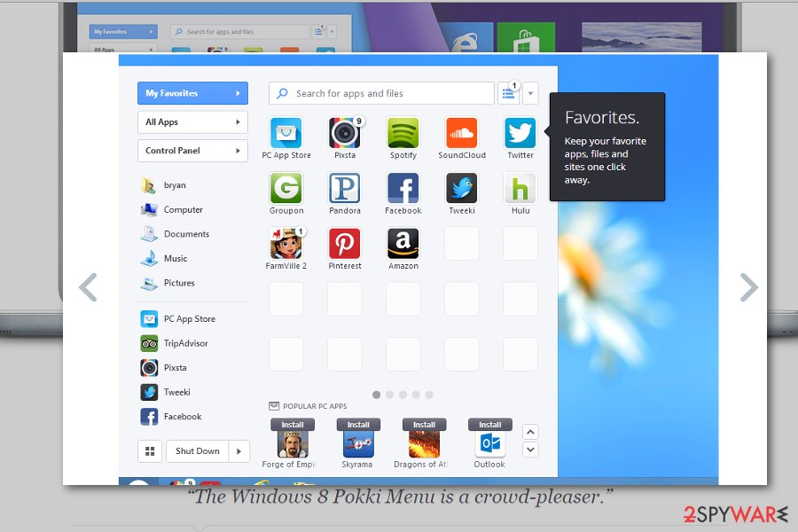
Task: Launch the Twitter app icon
Action: tap(520, 133)
